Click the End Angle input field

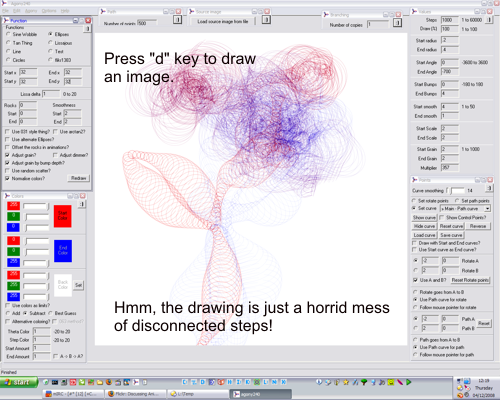pyautogui.click(x=450, y=72)
